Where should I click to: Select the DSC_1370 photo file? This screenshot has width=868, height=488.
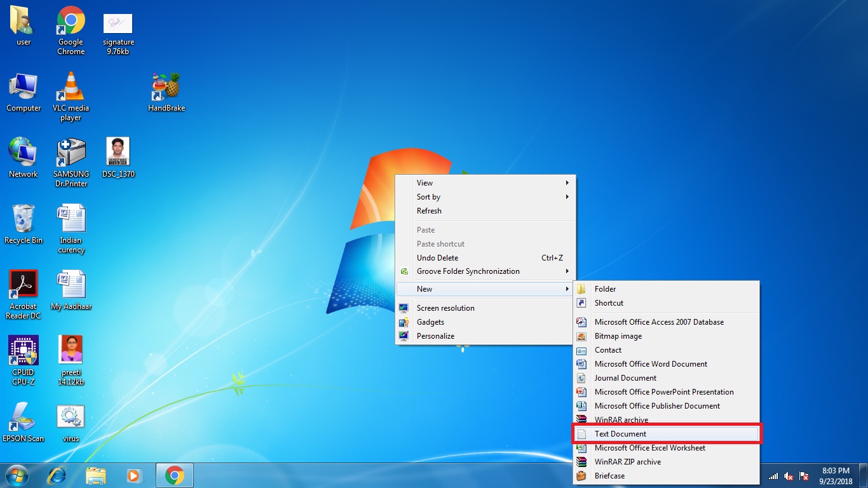click(x=118, y=158)
